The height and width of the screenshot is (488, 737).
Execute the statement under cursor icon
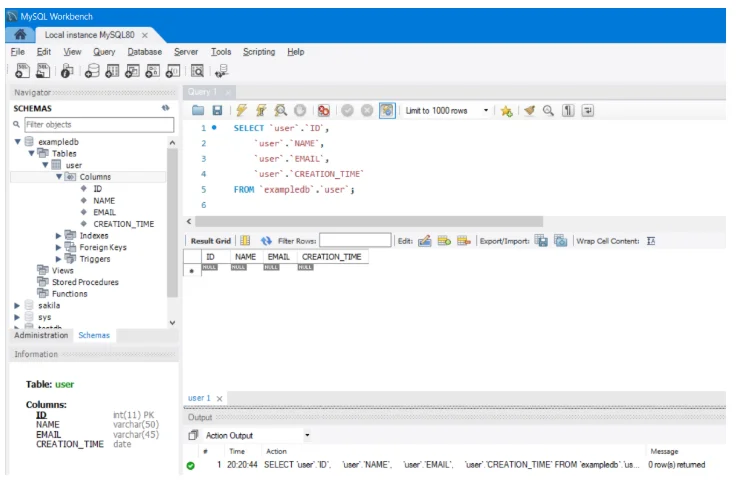261,110
